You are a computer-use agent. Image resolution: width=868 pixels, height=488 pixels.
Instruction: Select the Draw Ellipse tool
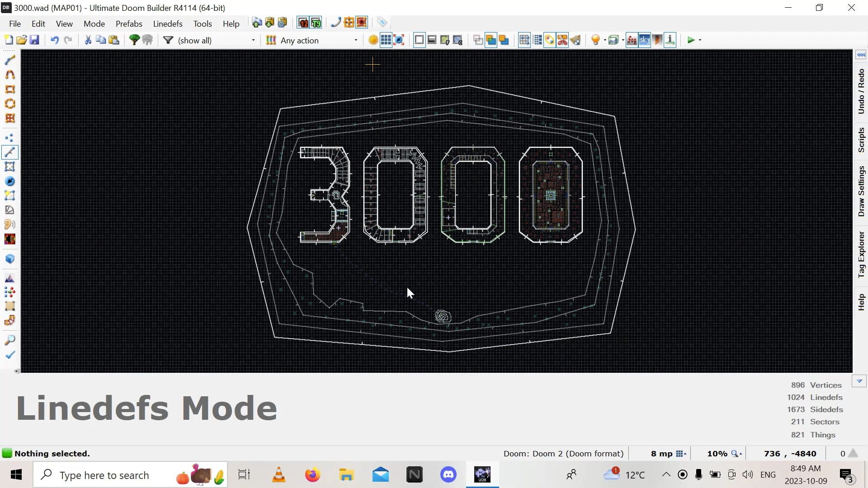coord(9,104)
